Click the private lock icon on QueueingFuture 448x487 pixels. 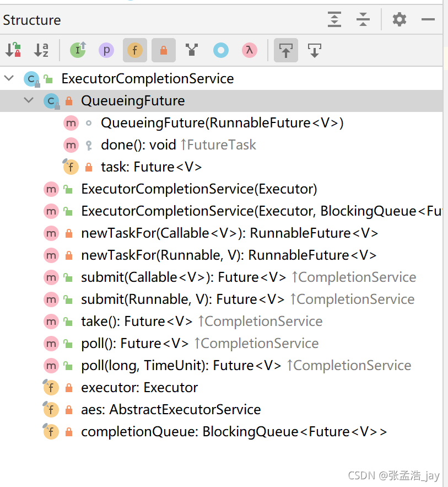pos(69,100)
